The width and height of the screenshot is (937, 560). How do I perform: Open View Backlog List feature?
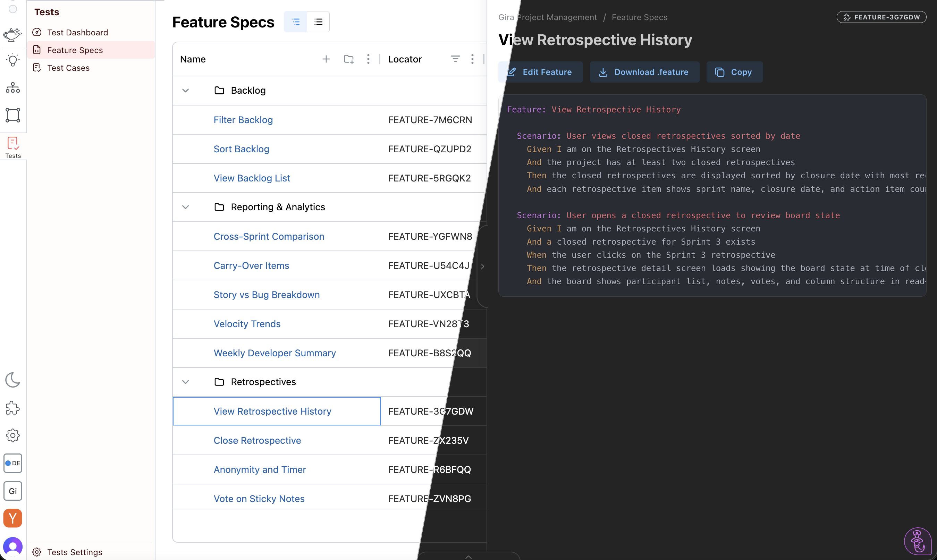[252, 178]
